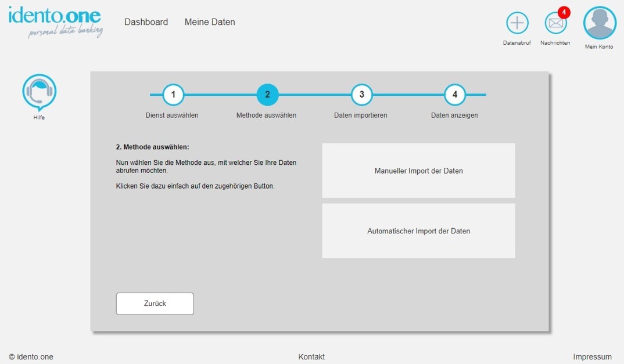Image resolution: width=624 pixels, height=364 pixels.
Task: Open the Impressum footer link
Action: click(x=592, y=357)
